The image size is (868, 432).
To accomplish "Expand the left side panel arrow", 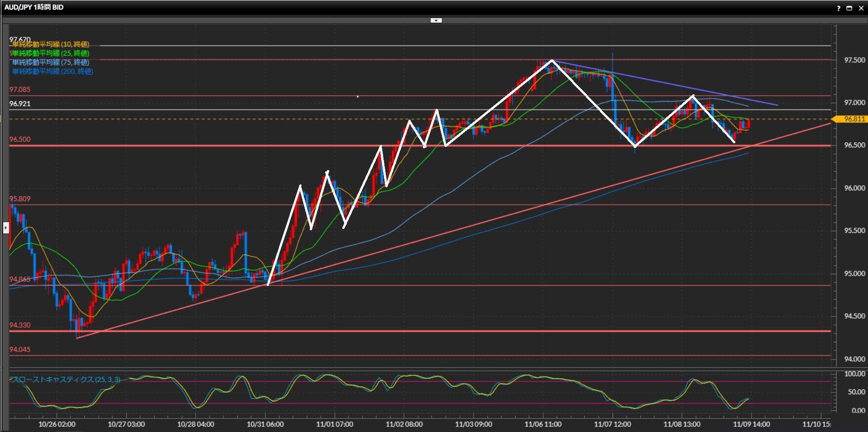I will tap(6, 227).
